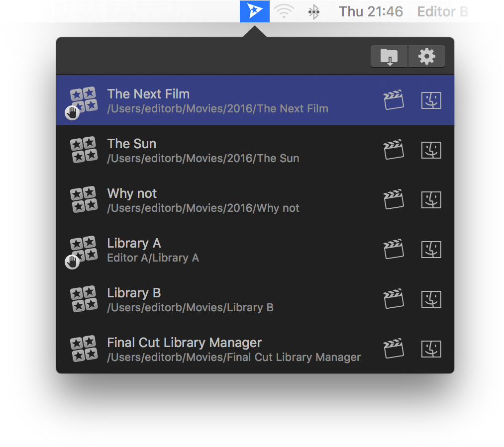Screen dimensions: 504x447
Task: Open the Bluetooth status menu
Action: point(313,11)
